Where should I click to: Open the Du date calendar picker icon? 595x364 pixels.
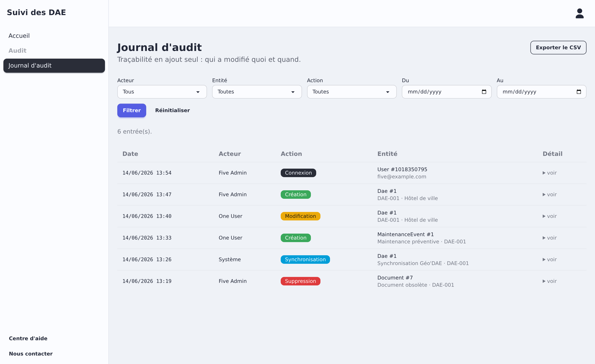click(484, 92)
